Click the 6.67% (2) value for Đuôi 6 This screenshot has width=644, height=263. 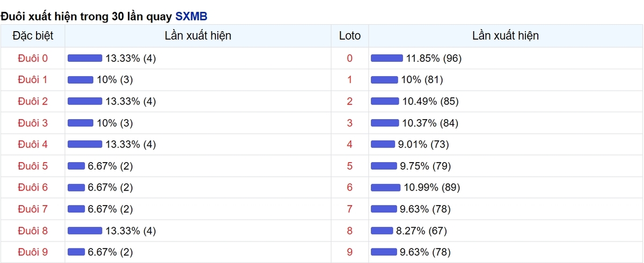click(111, 187)
